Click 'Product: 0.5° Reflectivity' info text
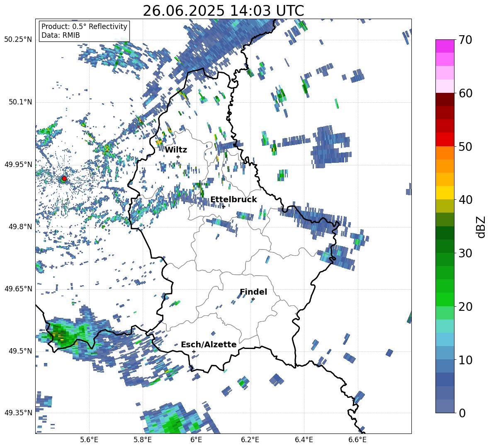The image size is (491, 448). (x=84, y=26)
